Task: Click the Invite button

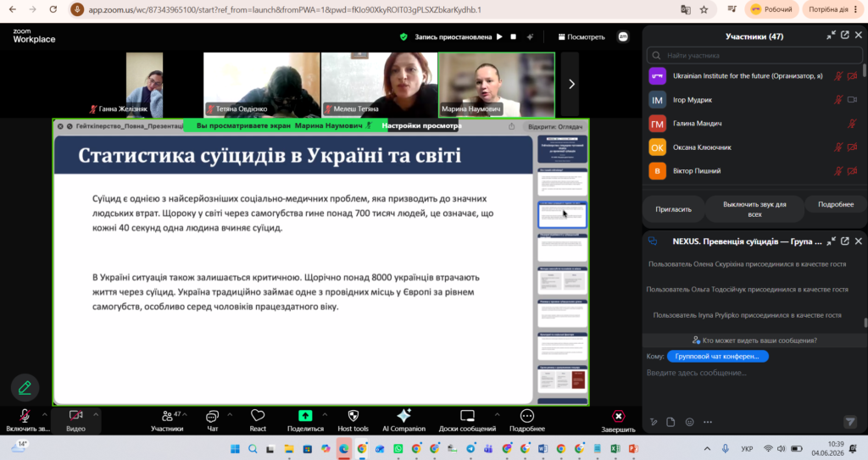Action: (674, 209)
